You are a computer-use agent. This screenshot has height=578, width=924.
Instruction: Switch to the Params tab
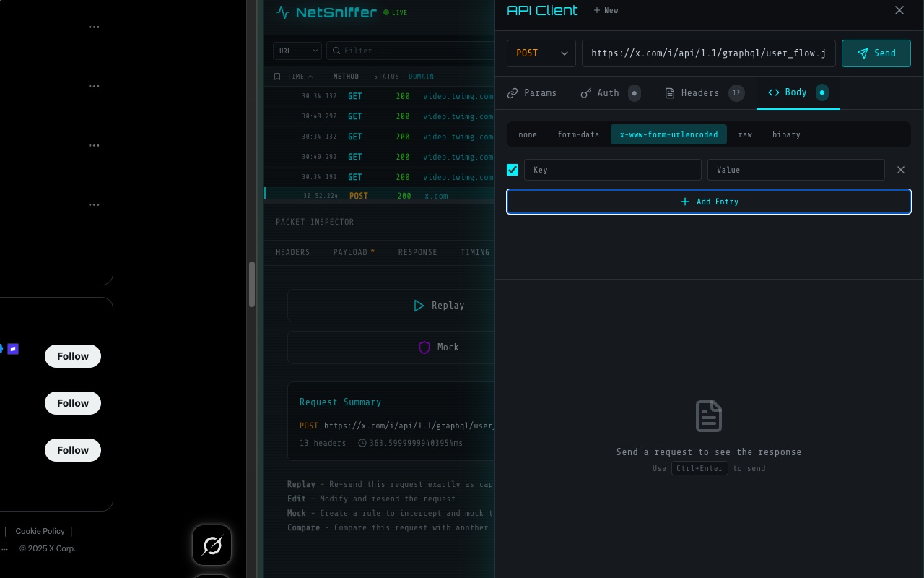(x=532, y=92)
